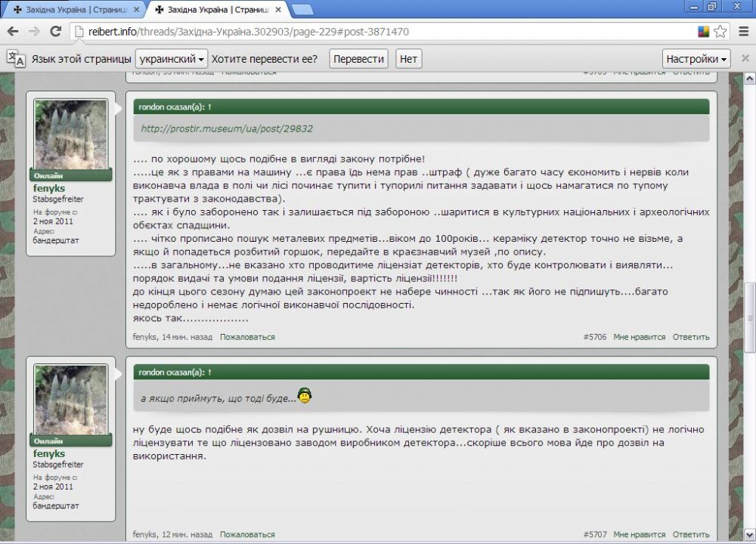Open the prostir.museum link in the quote
The width and height of the screenshot is (756, 544).
[x=227, y=128]
